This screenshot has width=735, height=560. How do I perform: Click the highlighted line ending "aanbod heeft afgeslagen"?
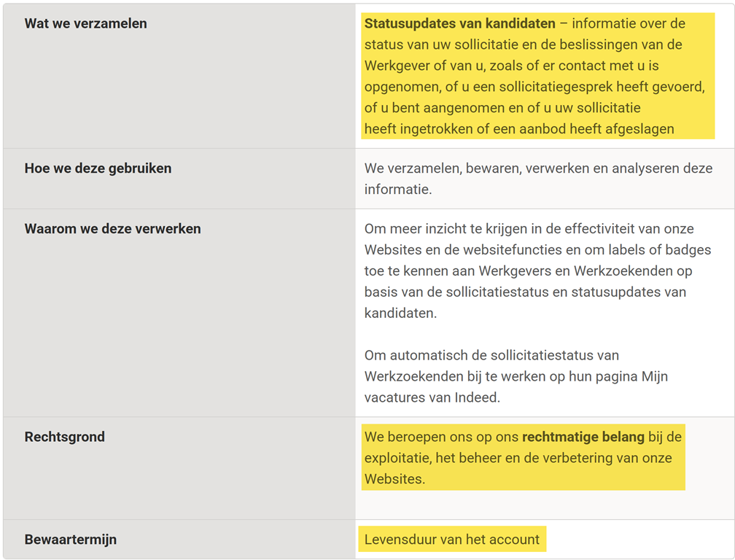pyautogui.click(x=519, y=129)
